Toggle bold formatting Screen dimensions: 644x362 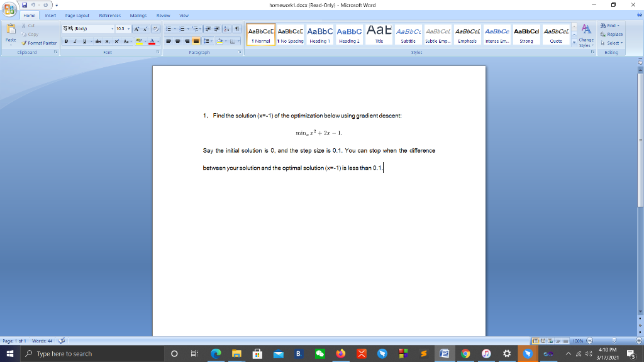66,41
